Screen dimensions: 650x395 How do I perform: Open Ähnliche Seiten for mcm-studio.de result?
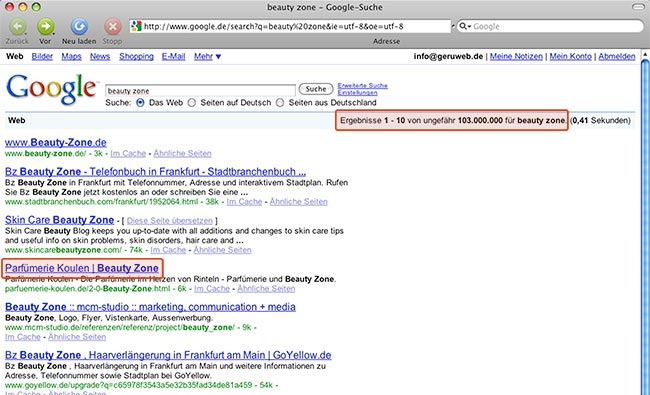[77, 337]
